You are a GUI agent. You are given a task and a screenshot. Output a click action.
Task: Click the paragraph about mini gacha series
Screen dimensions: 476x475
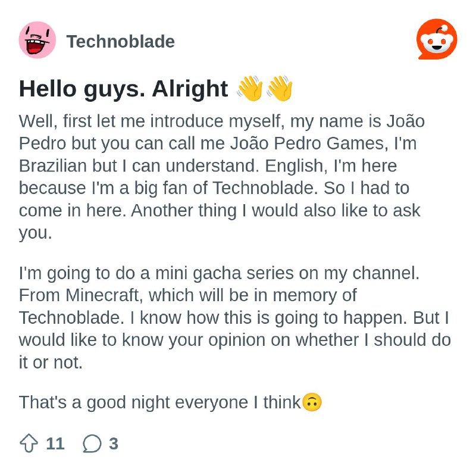point(235,317)
